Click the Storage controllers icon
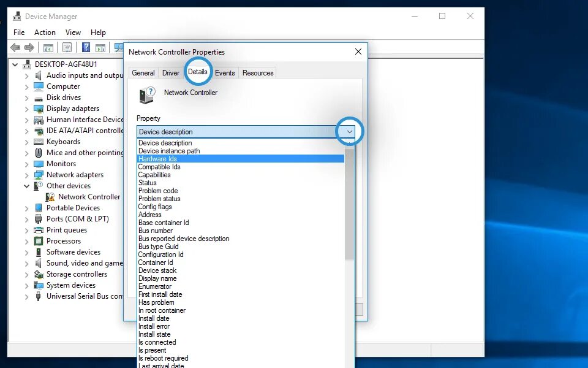588x368 pixels. (x=38, y=274)
